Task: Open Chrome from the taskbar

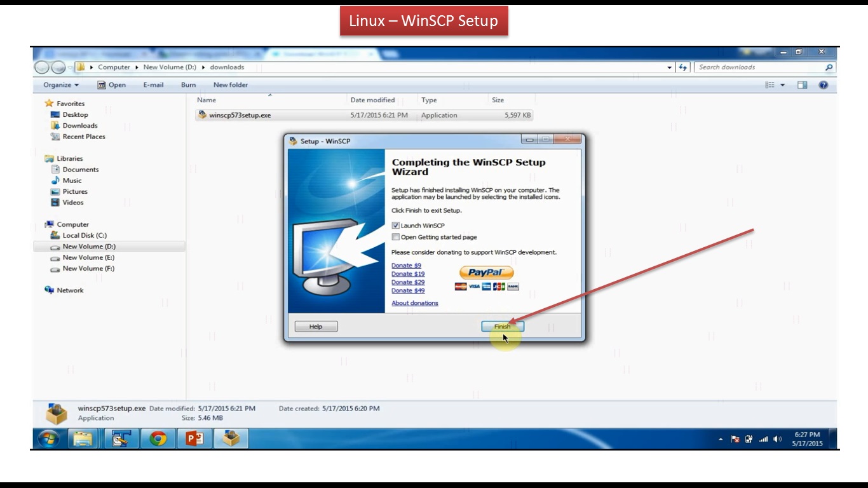Action: click(158, 439)
